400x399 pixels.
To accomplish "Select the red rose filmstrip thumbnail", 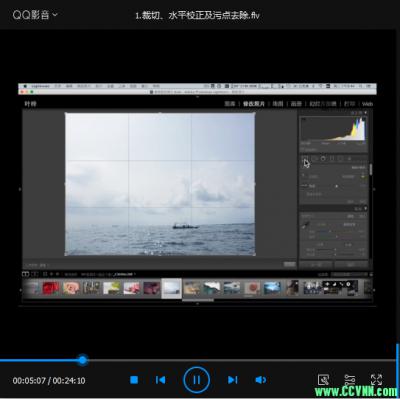I will (51, 288).
